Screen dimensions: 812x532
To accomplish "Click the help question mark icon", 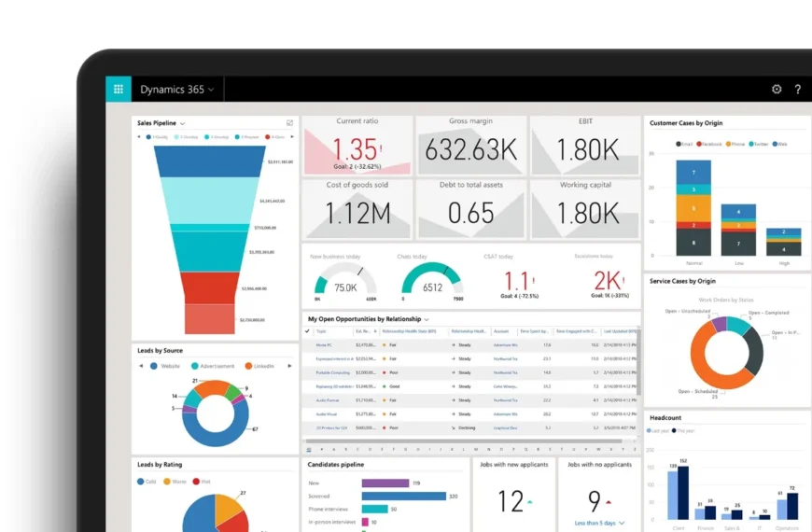I will [x=798, y=90].
